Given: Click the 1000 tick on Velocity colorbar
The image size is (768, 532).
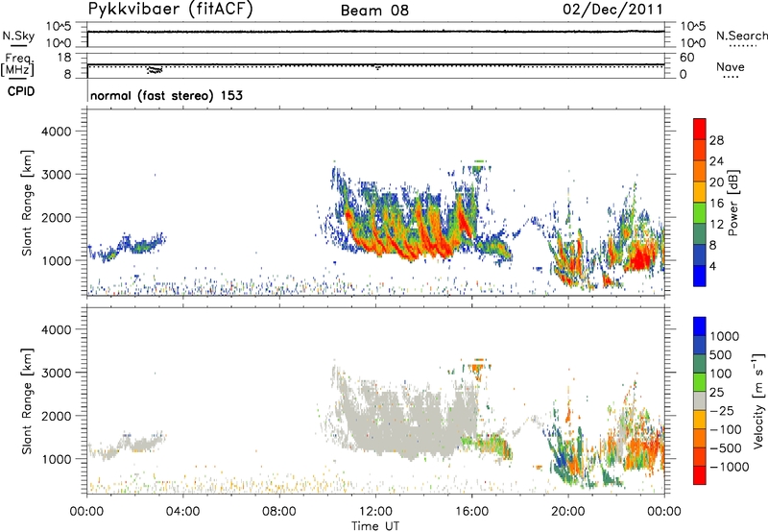Looking at the screenshot, I should pos(725,336).
